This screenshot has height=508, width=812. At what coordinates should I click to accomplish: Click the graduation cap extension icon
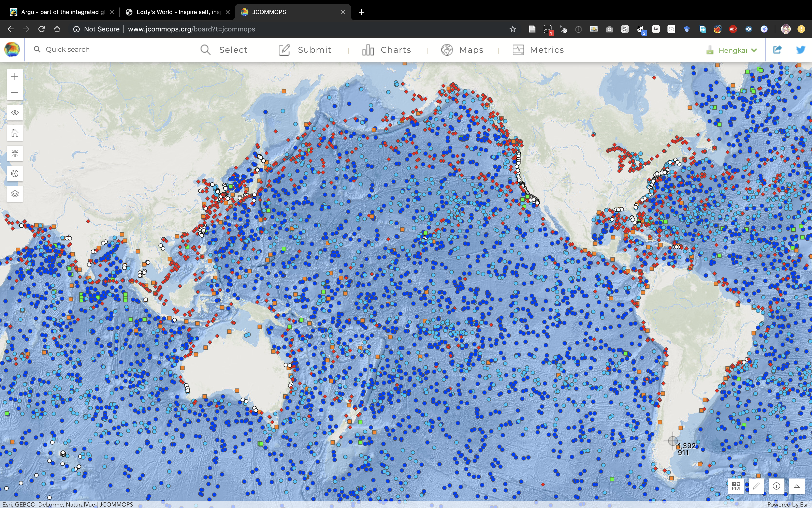point(687,29)
